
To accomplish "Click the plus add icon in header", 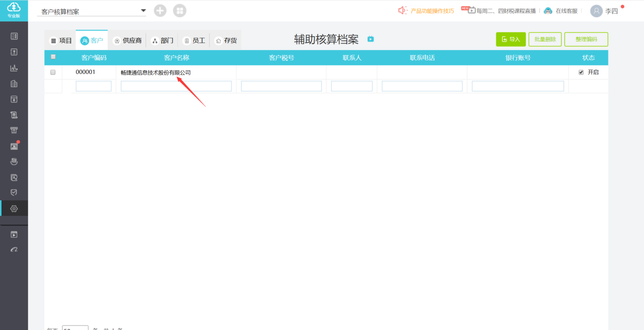I will pyautogui.click(x=160, y=11).
